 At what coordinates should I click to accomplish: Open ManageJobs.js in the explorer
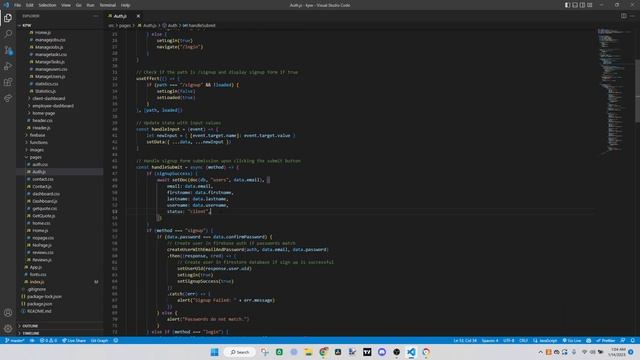tap(49, 47)
